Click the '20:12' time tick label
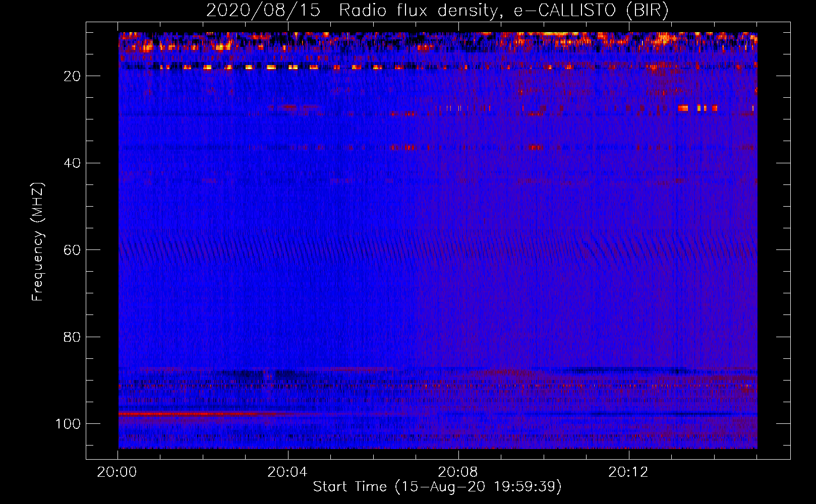816x504 pixels. pyautogui.click(x=628, y=472)
